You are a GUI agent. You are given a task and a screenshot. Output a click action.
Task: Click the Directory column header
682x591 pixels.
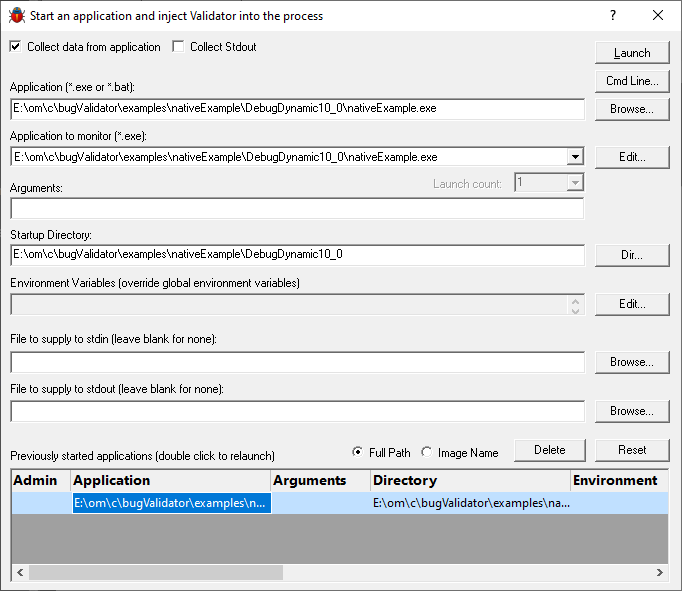point(470,481)
